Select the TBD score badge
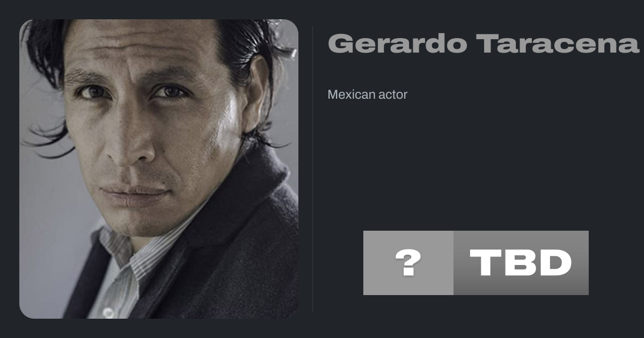Image resolution: width=644 pixels, height=338 pixels. coord(476,263)
